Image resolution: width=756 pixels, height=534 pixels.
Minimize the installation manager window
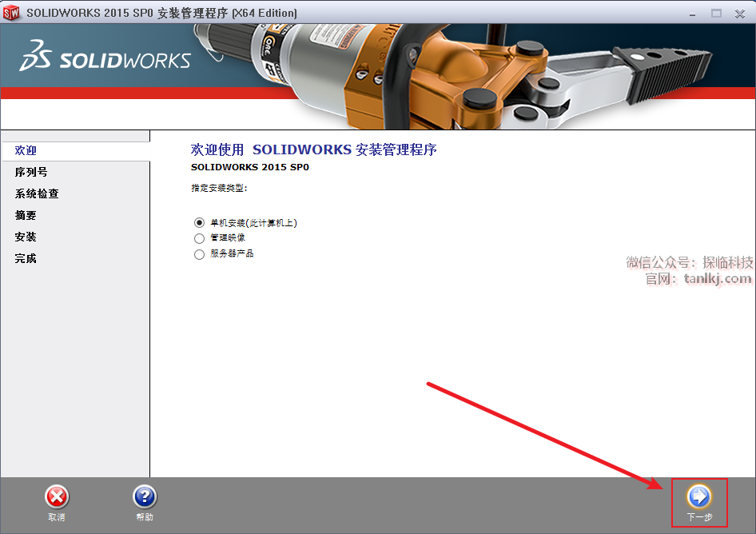click(692, 14)
